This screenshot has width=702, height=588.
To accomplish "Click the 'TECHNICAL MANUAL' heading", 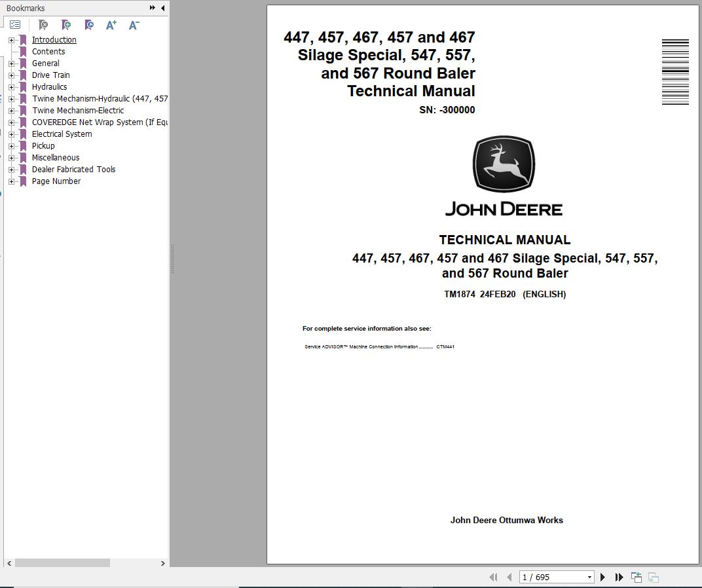I will coord(504,240).
